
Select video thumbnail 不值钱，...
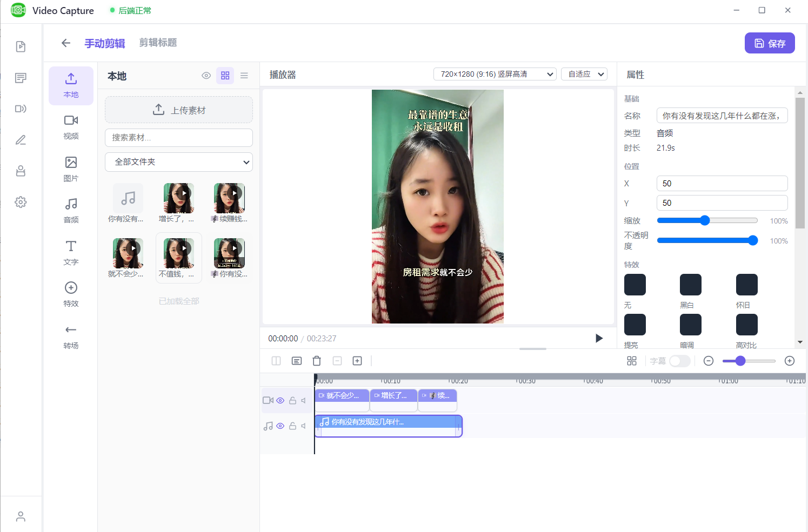pos(179,253)
